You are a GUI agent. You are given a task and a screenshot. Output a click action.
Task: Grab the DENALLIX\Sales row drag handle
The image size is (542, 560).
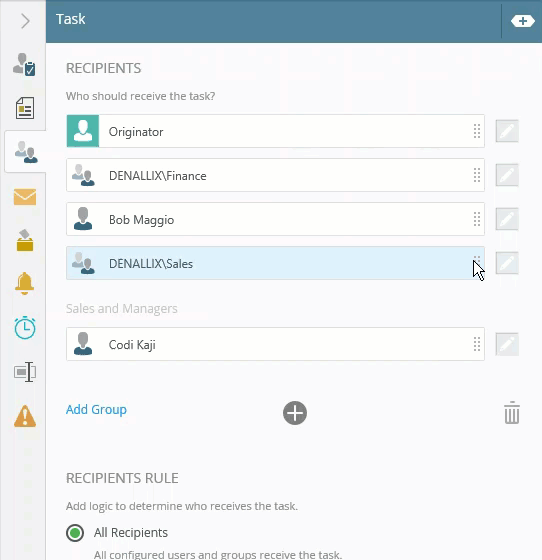(x=477, y=263)
